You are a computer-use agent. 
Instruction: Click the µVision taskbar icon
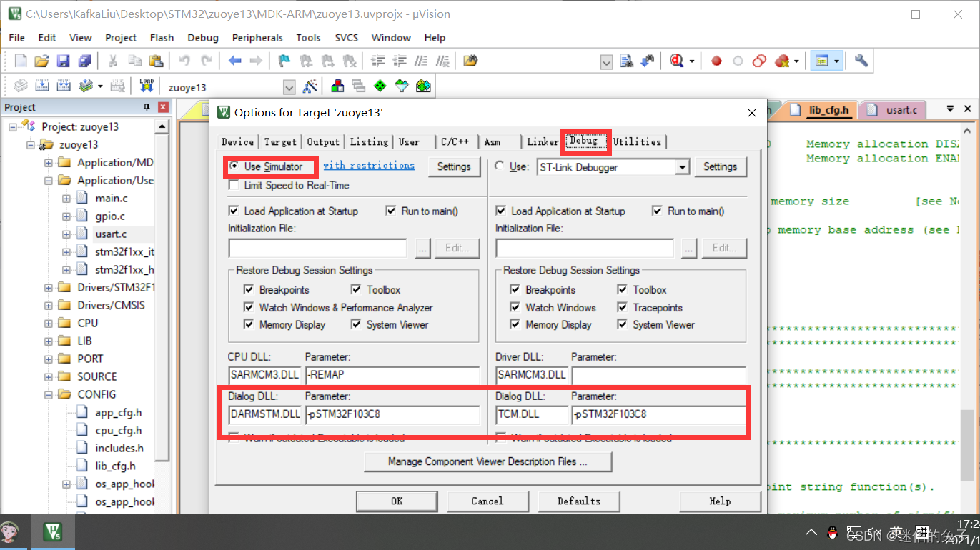[54, 532]
